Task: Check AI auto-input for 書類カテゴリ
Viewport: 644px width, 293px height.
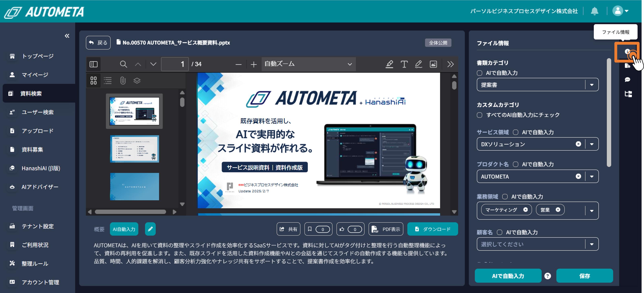Action: pyautogui.click(x=479, y=73)
